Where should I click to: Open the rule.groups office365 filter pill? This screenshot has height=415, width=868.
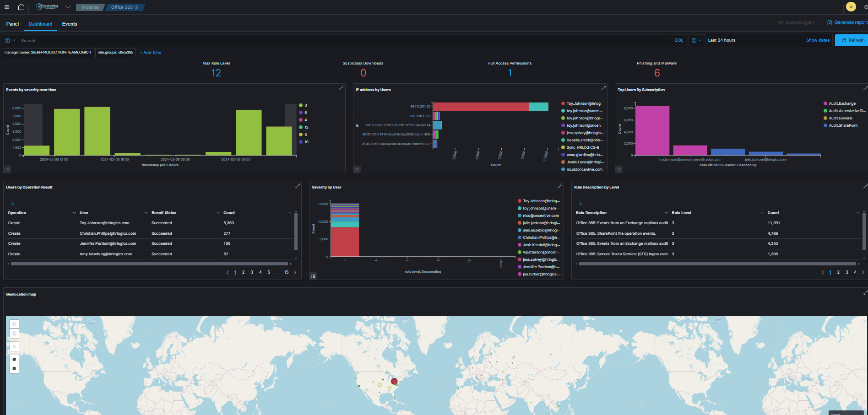tap(115, 53)
